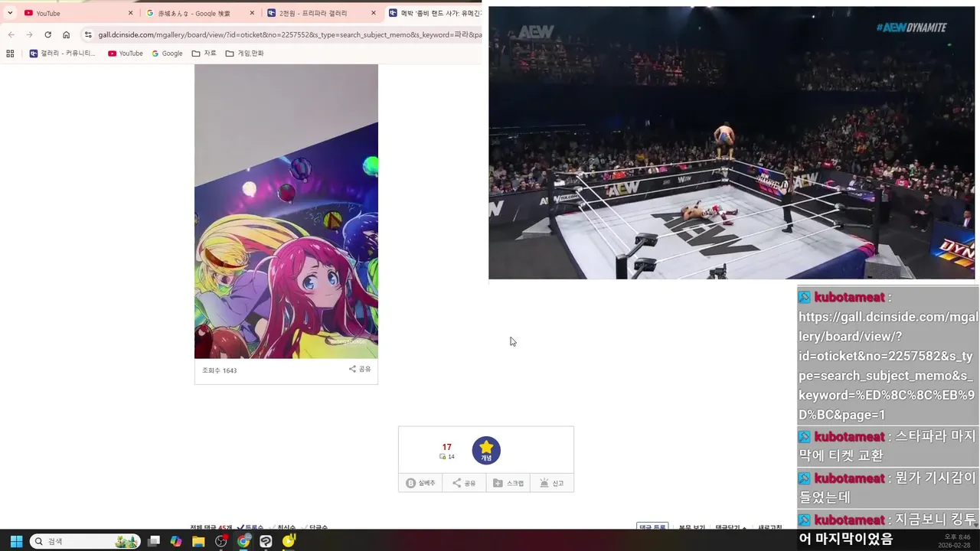Open the bookmarks apps grid icon
980x551 pixels.
10,54
